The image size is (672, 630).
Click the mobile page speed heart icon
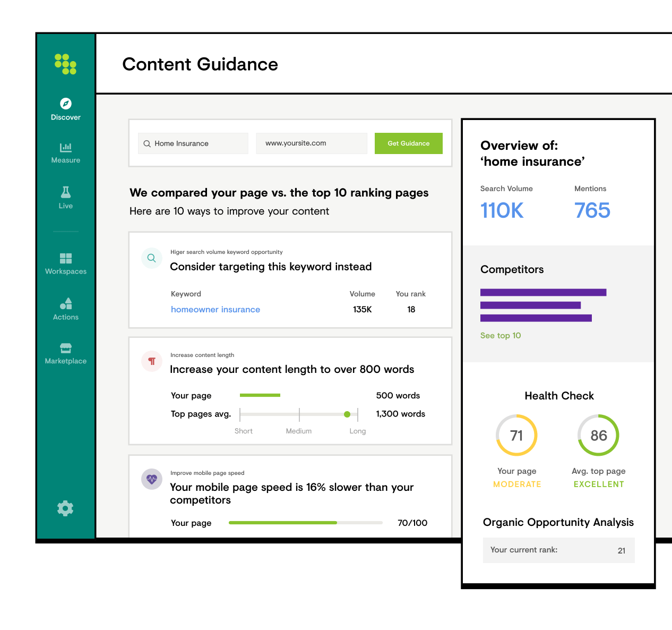152,479
